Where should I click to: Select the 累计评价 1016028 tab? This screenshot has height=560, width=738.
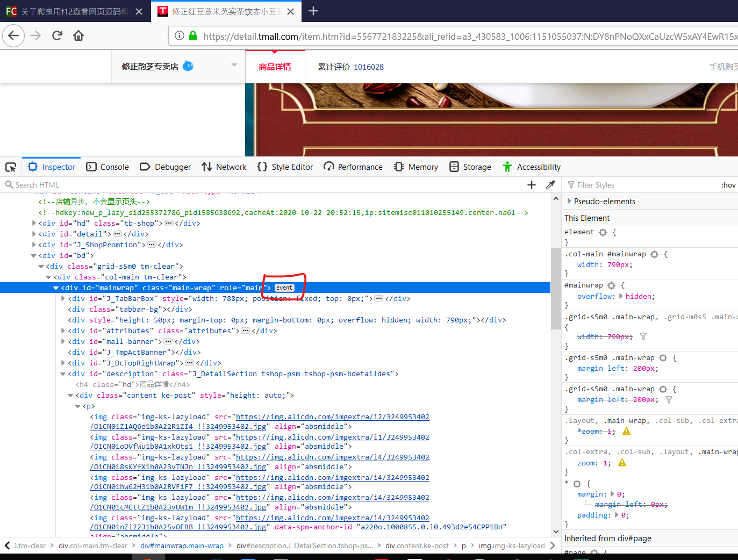point(350,67)
